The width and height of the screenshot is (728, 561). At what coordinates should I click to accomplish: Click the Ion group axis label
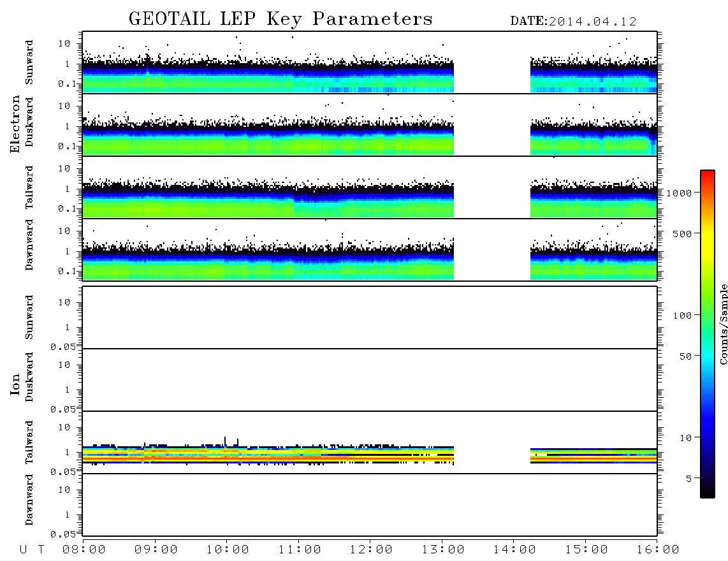(x=15, y=384)
